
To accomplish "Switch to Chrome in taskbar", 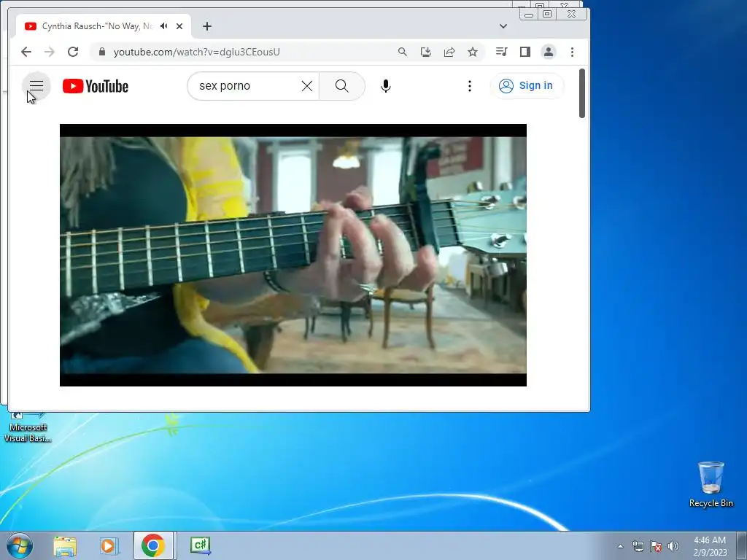I will click(153, 545).
